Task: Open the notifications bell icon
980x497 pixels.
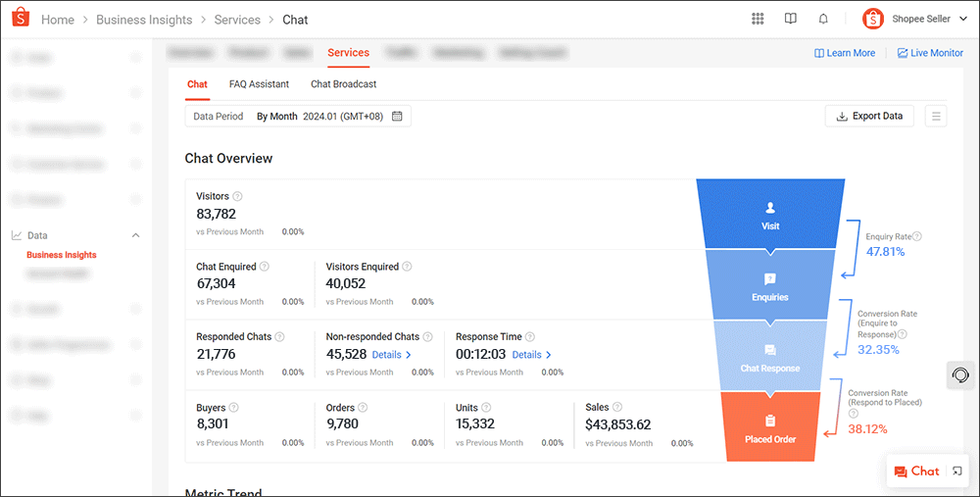Action: [823, 19]
